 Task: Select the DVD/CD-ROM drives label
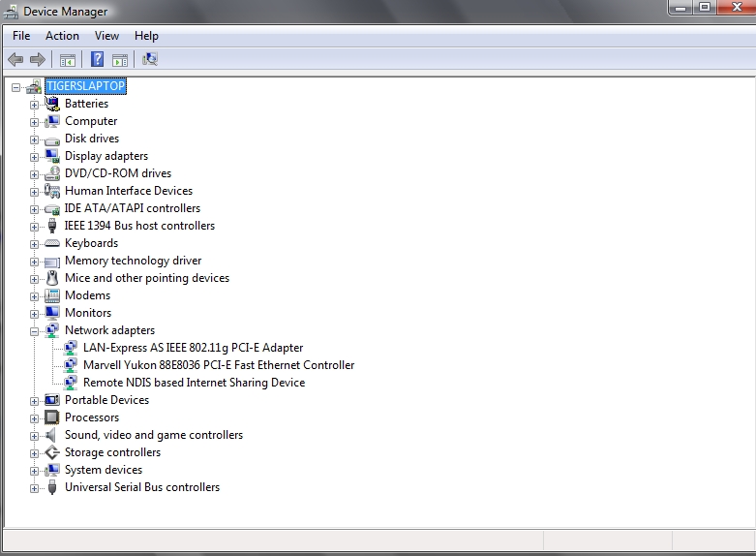(x=118, y=173)
